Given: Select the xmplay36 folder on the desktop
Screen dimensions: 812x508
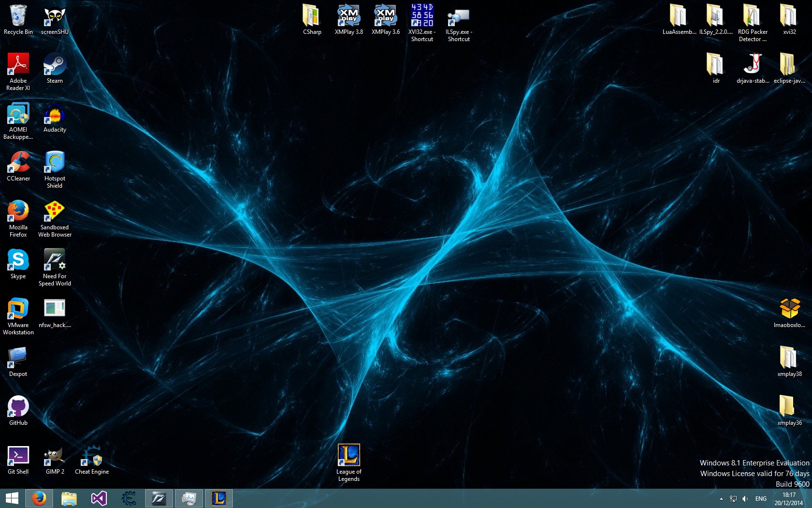Looking at the screenshot, I should click(x=789, y=411).
